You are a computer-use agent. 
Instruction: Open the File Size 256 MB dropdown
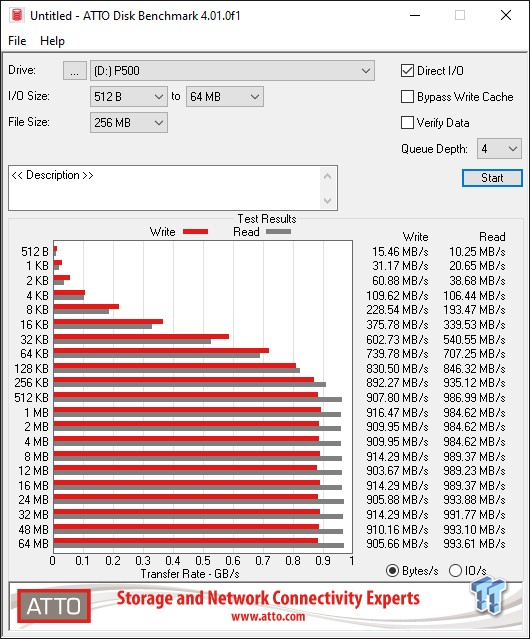(129, 122)
